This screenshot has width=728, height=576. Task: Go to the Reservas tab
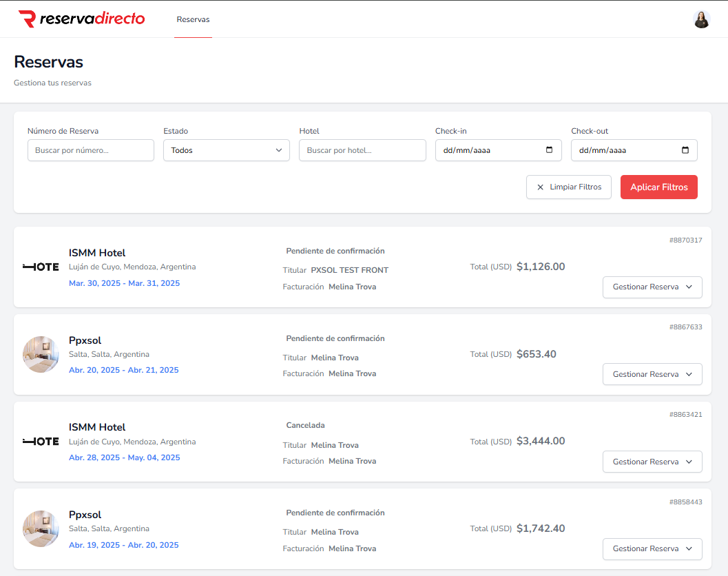(193, 19)
